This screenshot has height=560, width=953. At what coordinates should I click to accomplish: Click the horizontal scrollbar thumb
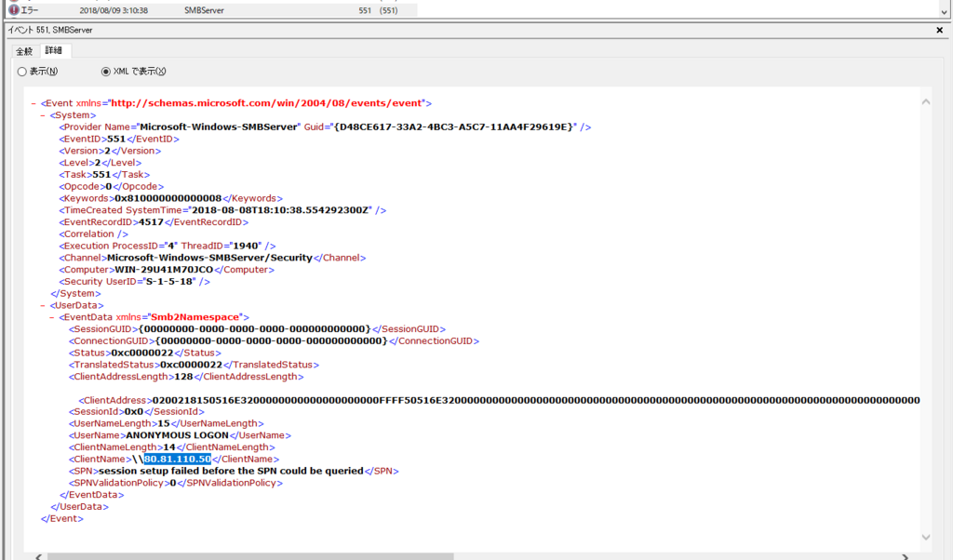pos(250,556)
